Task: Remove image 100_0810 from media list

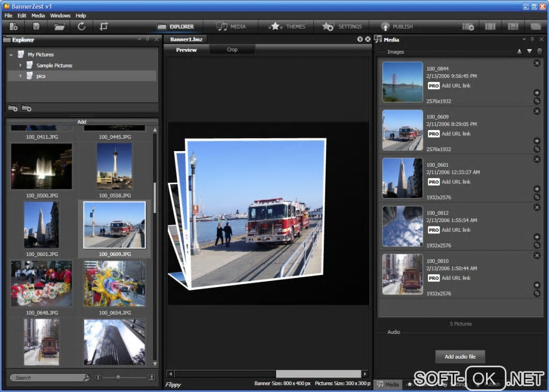Action: point(537,255)
